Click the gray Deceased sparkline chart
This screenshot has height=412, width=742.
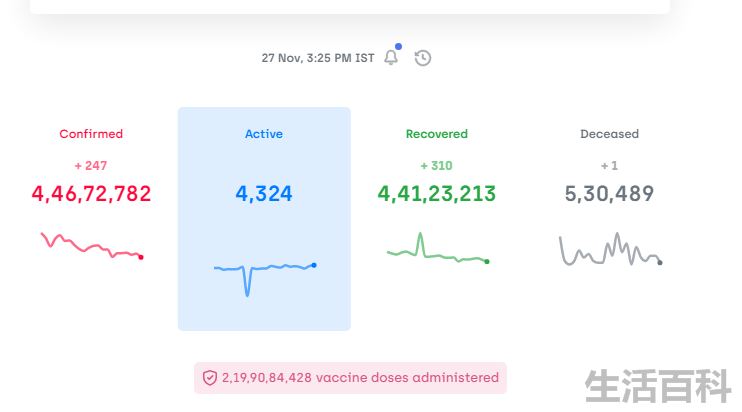[611, 249]
